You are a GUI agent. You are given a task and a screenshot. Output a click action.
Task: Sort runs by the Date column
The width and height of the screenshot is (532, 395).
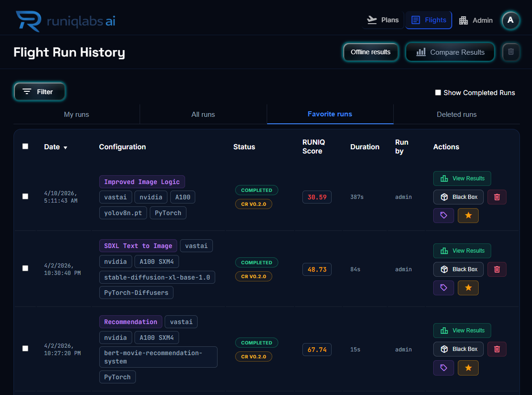point(56,147)
